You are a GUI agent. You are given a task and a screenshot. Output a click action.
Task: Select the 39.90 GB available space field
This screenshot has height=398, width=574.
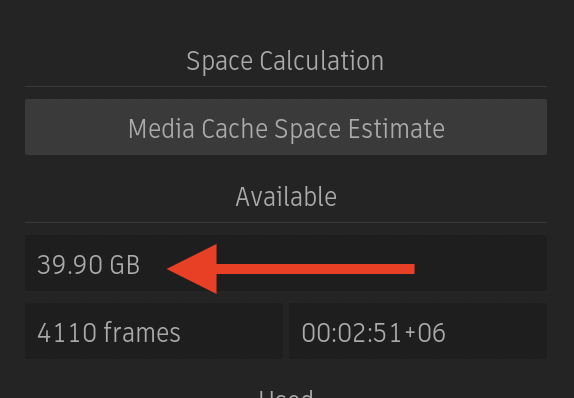pos(286,263)
